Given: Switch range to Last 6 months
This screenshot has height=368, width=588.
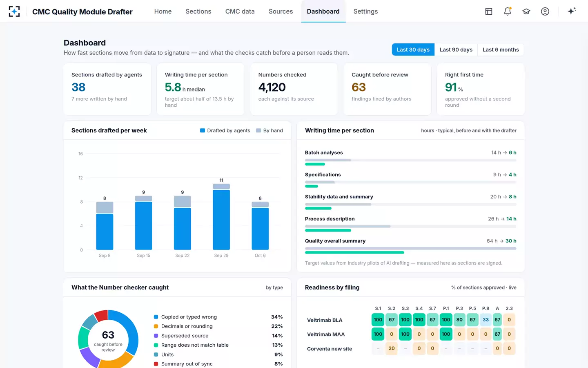Looking at the screenshot, I should point(501,49).
